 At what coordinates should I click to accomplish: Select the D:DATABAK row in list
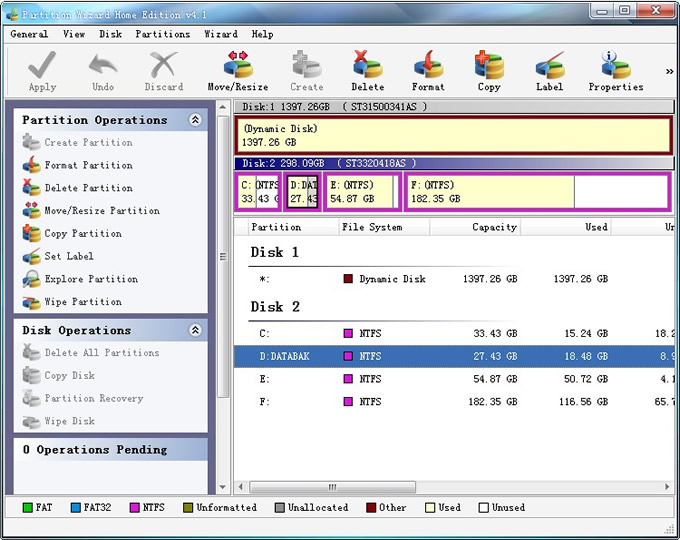pos(454,356)
